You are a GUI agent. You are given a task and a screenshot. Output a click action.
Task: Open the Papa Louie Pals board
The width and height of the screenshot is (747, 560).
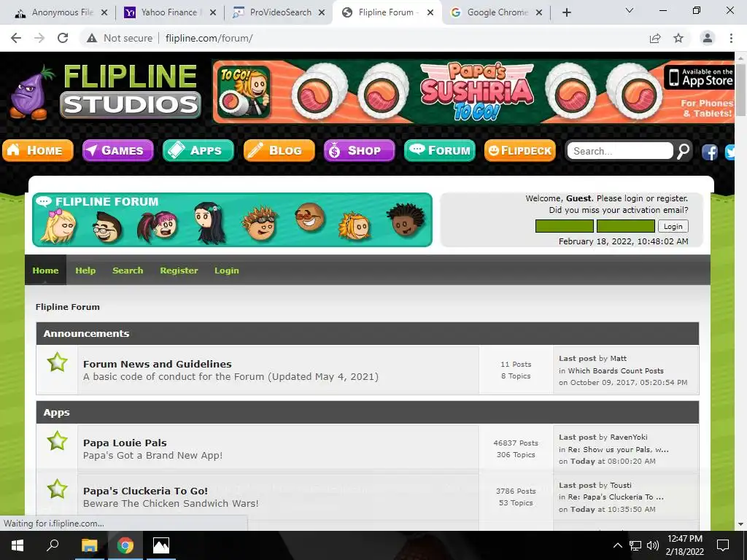pos(125,443)
